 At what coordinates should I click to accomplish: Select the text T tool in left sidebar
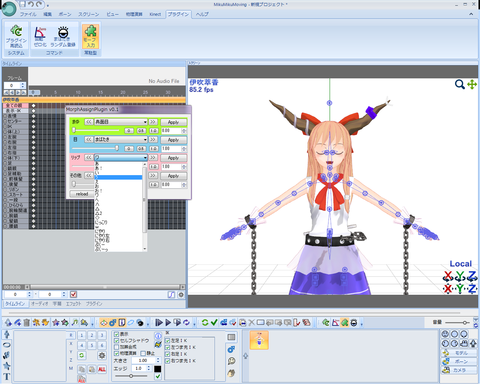[x=6, y=377]
